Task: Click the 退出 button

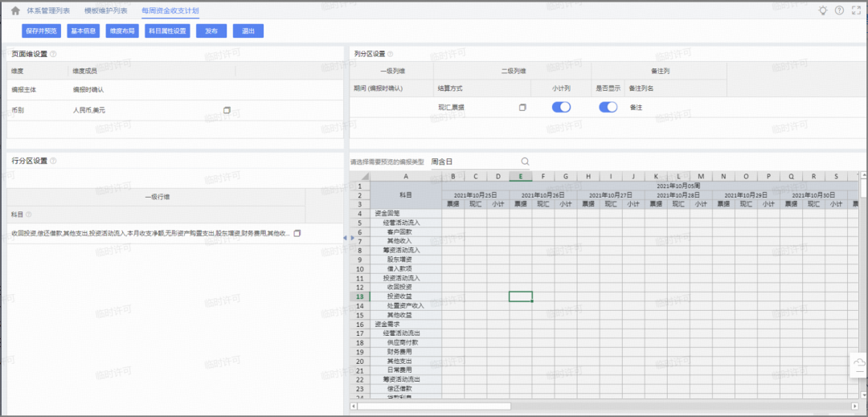Action: coord(248,31)
